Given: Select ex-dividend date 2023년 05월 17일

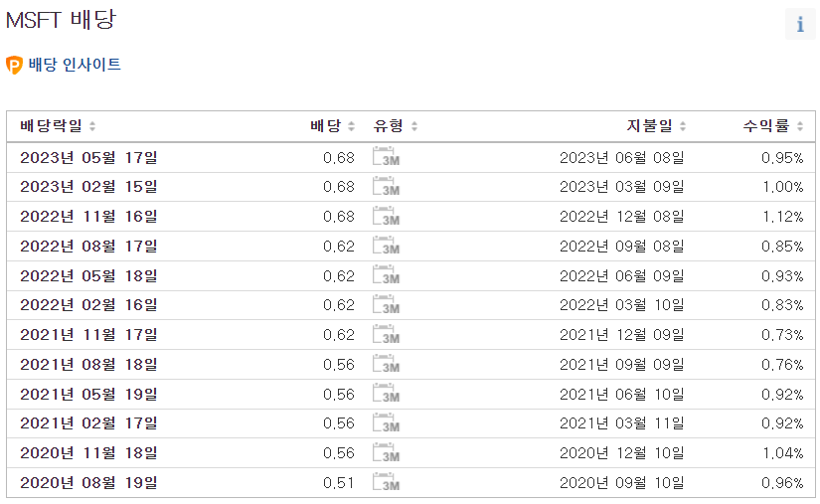Looking at the screenshot, I should 88,157.
